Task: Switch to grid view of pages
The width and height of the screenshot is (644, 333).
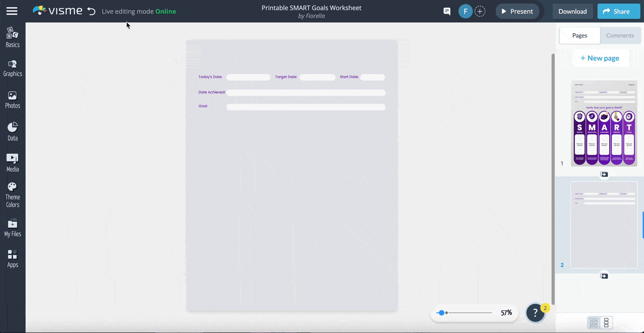Action: click(x=594, y=323)
